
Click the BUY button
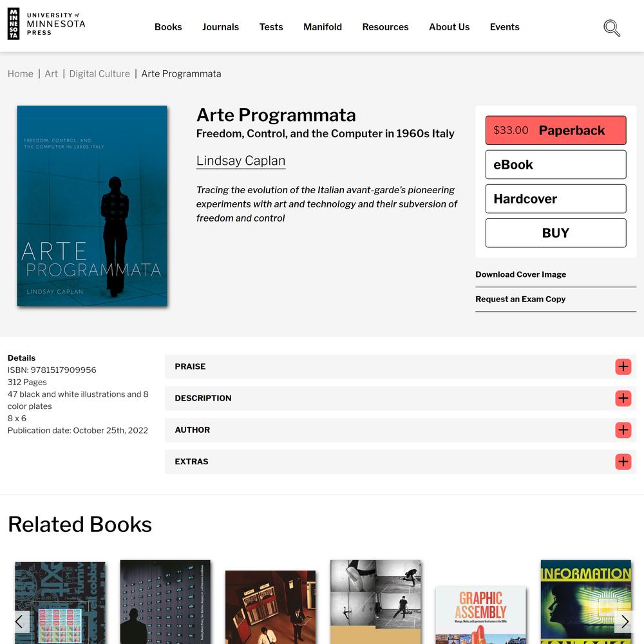click(556, 233)
